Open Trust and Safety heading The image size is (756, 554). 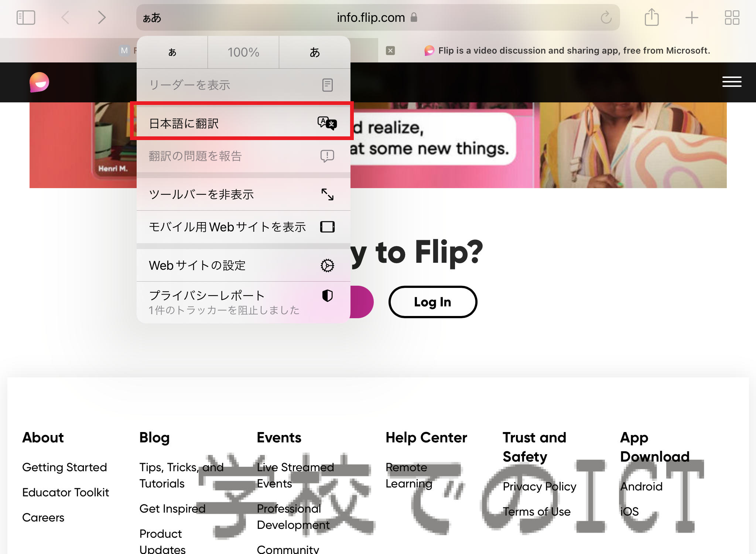coord(534,447)
